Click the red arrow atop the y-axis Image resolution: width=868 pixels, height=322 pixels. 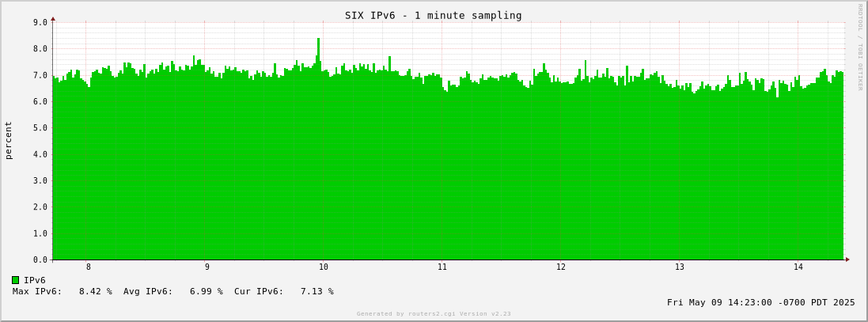[x=53, y=18]
